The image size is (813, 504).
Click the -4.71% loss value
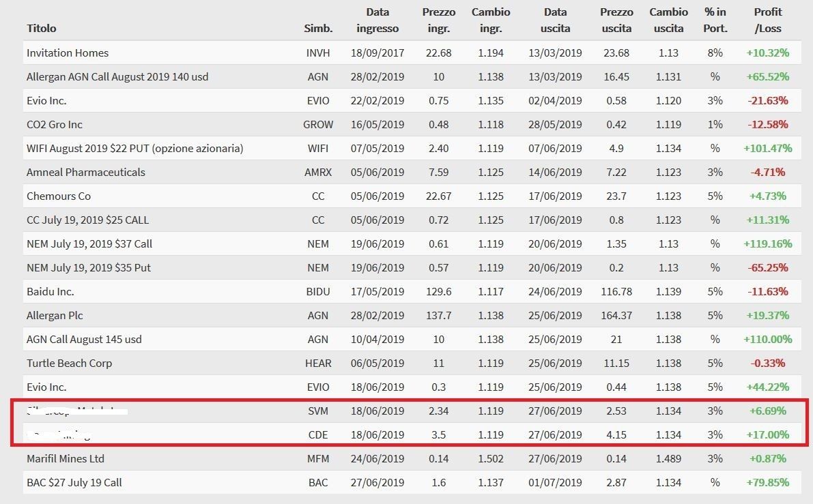tap(768, 172)
